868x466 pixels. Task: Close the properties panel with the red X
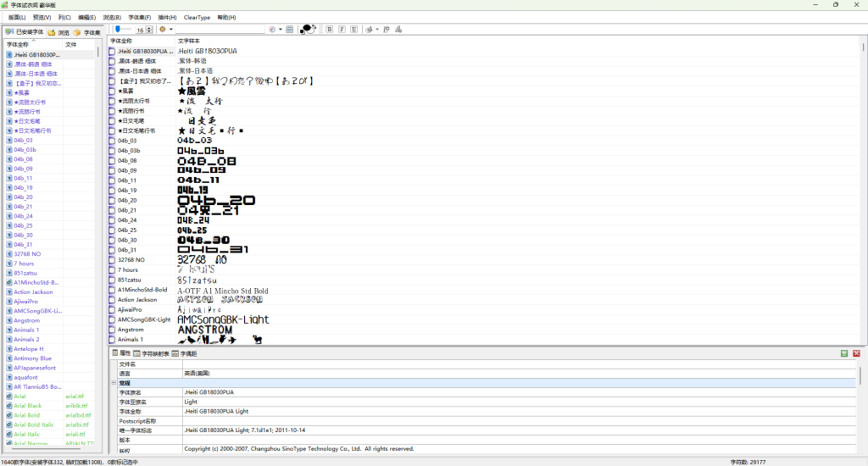(856, 352)
